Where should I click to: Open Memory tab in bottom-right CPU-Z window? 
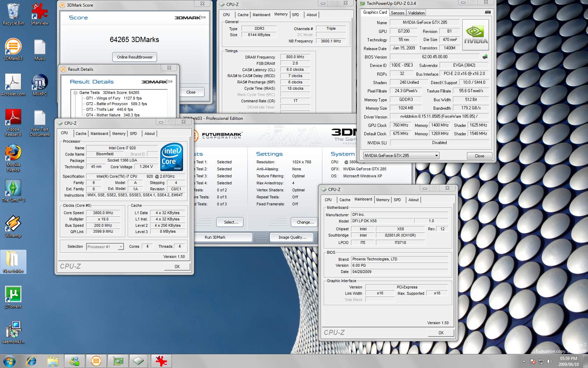pos(383,200)
